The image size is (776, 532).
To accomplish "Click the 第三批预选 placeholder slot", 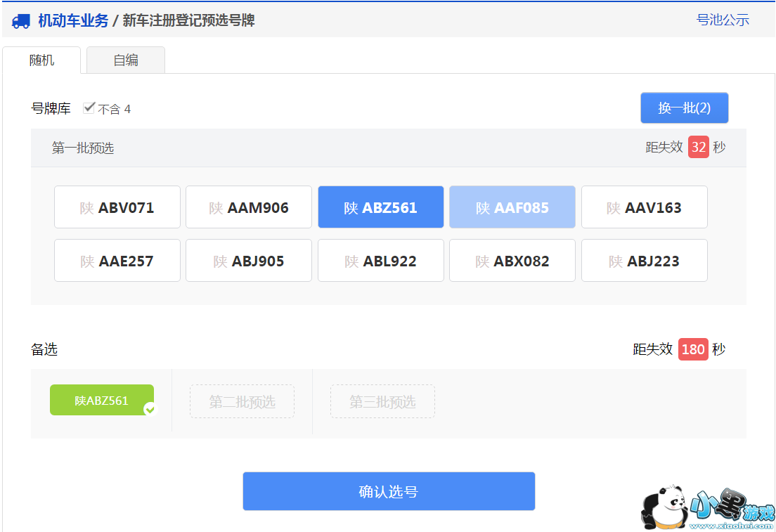I will (x=382, y=401).
